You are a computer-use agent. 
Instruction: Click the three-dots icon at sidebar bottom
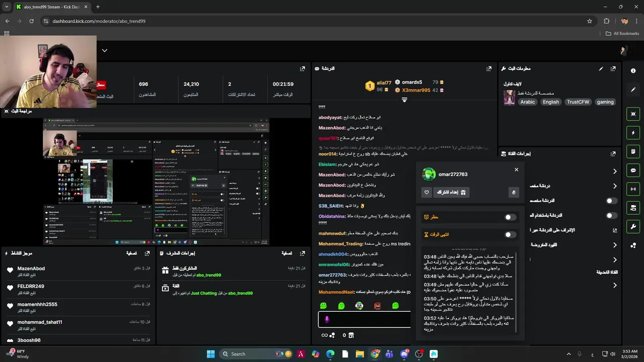pos(633,245)
